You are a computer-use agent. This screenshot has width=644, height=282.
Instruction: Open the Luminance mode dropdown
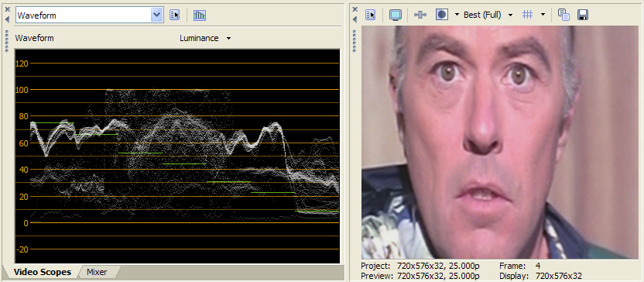[205, 38]
